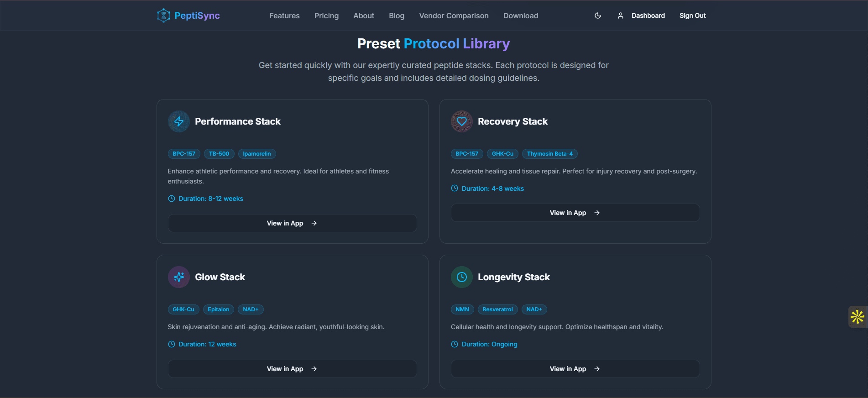
Task: Click the Thymosin Beta-4 tag
Action: point(550,154)
